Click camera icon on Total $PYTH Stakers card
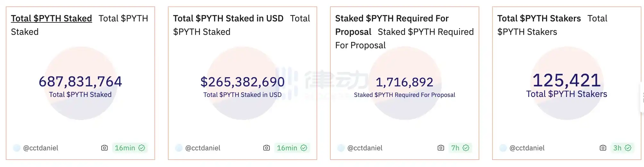Screen dimensions: 644x167 click(x=603, y=148)
